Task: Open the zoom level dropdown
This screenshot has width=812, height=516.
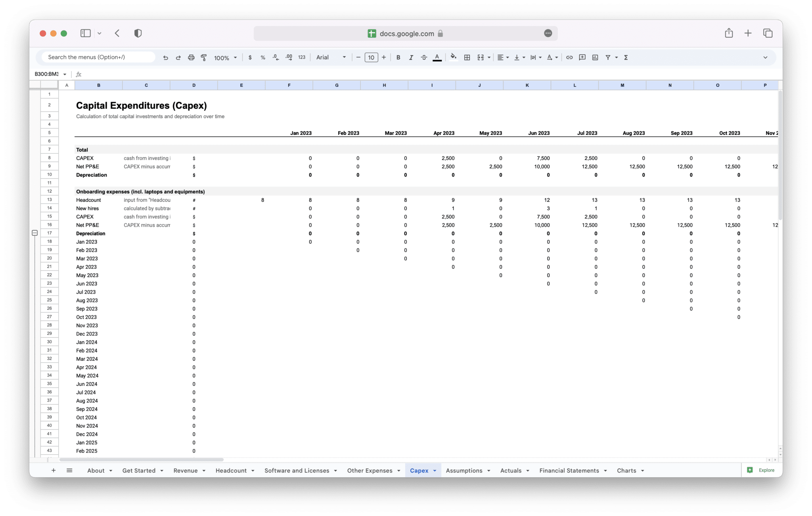Action: coord(225,57)
